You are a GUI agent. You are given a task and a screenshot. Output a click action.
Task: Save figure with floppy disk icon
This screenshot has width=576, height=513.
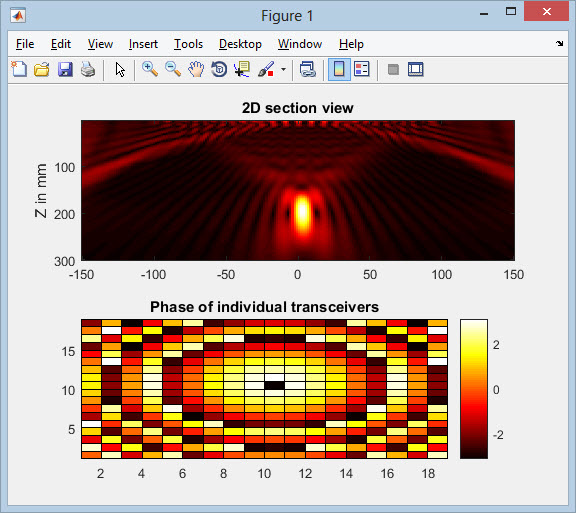tap(65, 69)
